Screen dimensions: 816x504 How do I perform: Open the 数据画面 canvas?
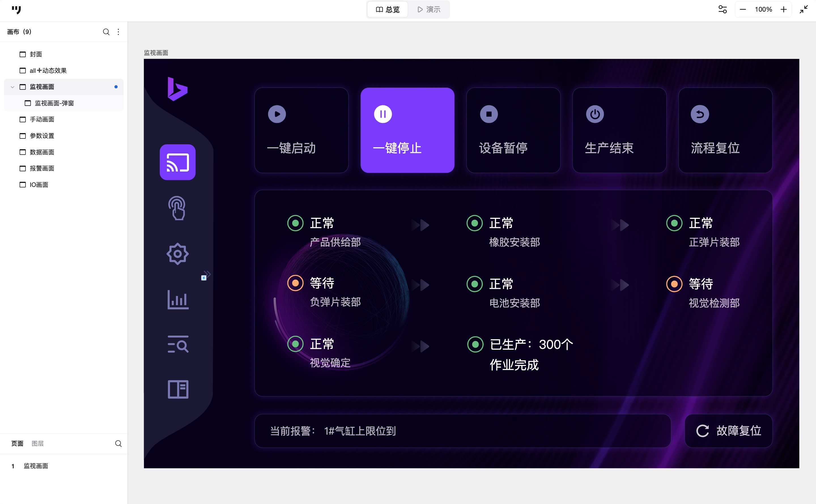click(64, 152)
